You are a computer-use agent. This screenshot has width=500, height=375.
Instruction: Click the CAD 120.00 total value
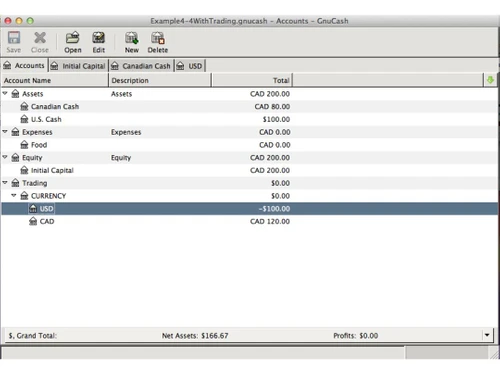[270, 221]
